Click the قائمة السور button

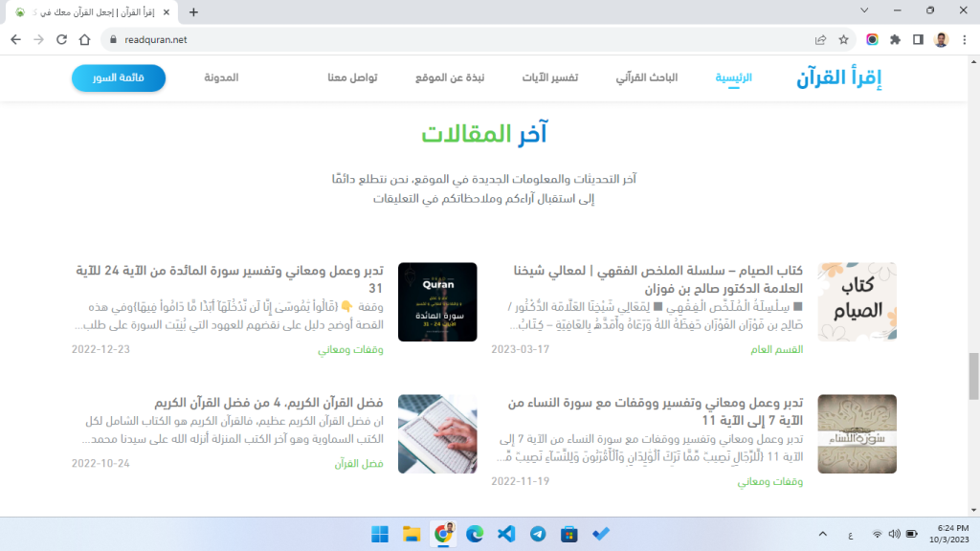point(119,78)
